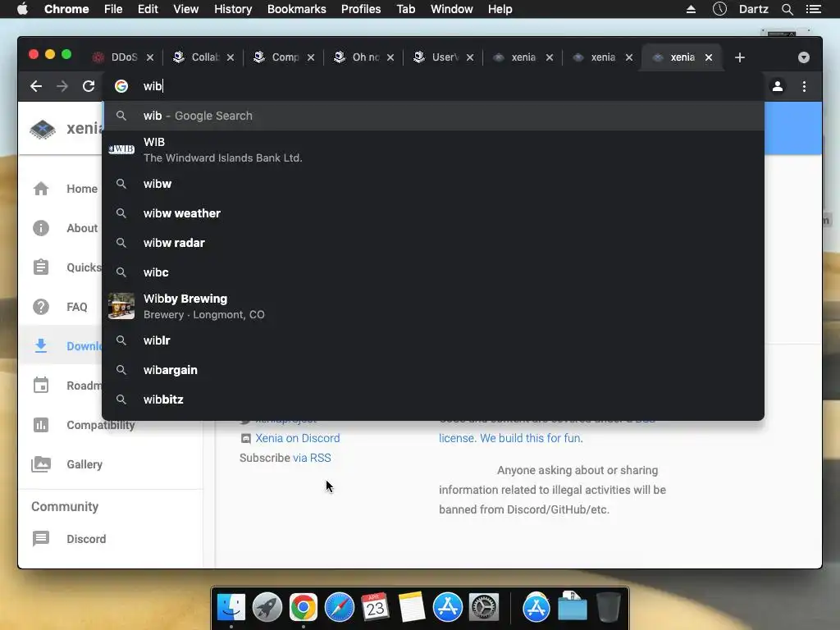This screenshot has height=630, width=840.
Task: Click the Spotlight search icon in menu bar
Action: [x=787, y=9]
